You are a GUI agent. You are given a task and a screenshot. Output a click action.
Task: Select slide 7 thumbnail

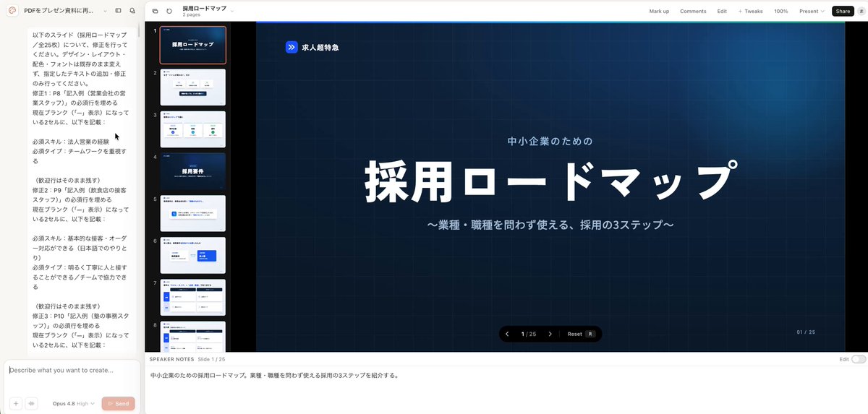[x=192, y=297]
